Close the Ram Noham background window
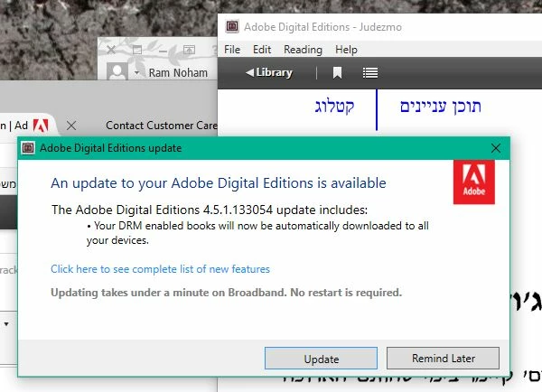The image size is (542, 392). pyautogui.click(x=111, y=50)
